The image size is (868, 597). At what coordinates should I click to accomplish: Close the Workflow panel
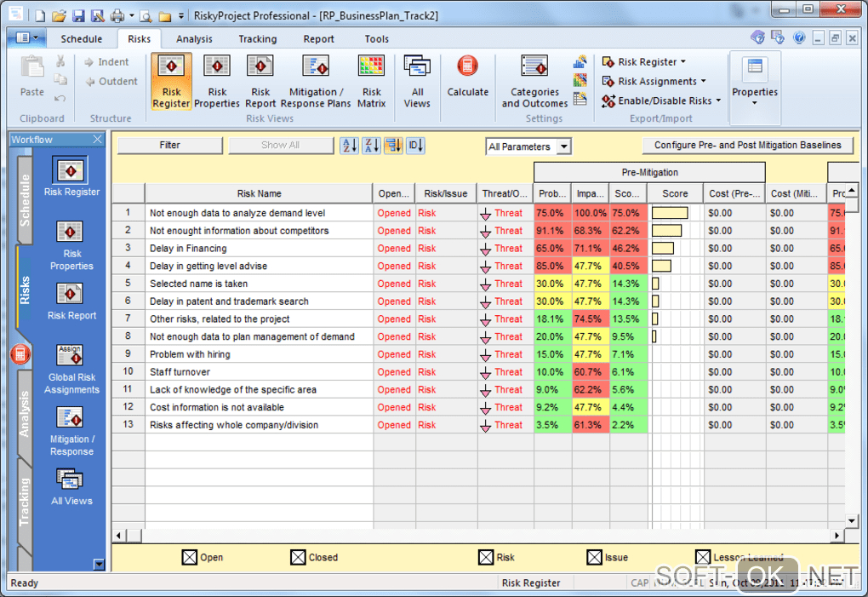(97, 140)
